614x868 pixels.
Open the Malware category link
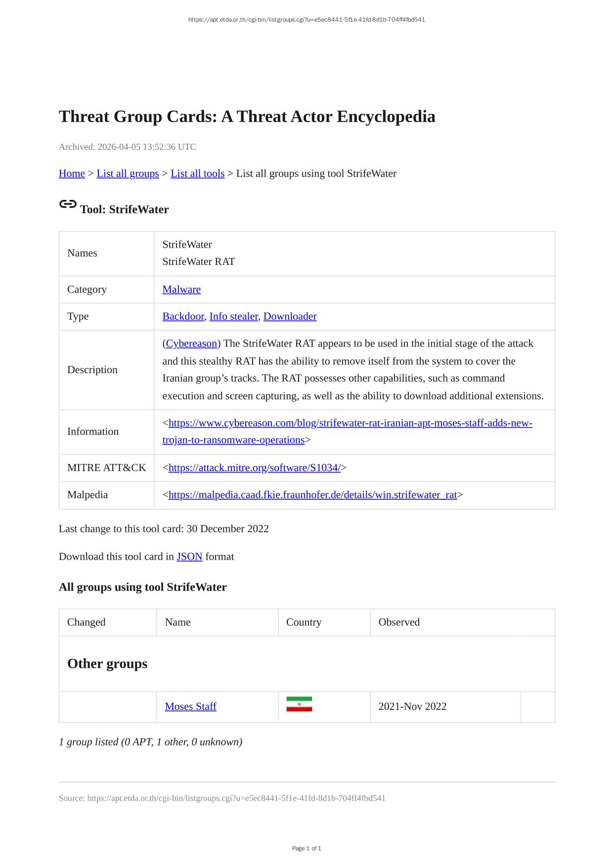(181, 289)
